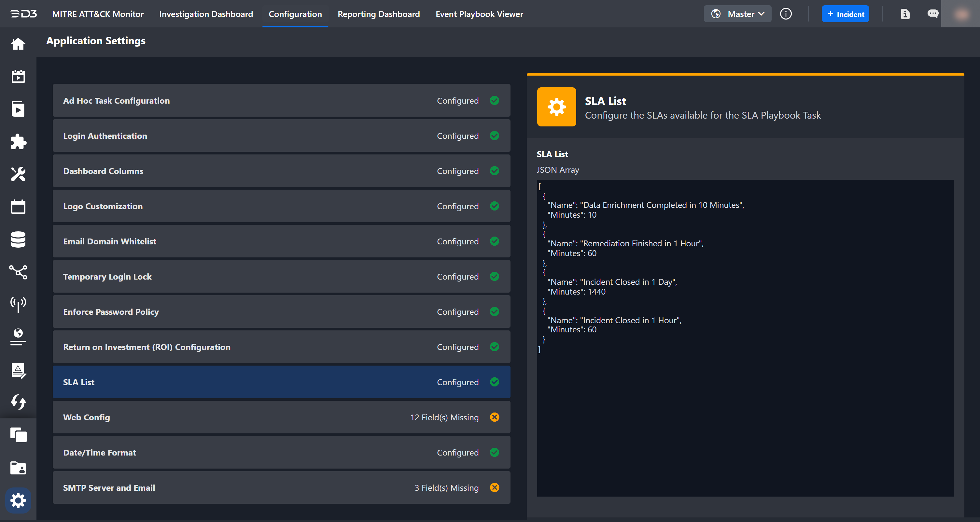
Task: Open Web Config settings row
Action: click(x=281, y=417)
